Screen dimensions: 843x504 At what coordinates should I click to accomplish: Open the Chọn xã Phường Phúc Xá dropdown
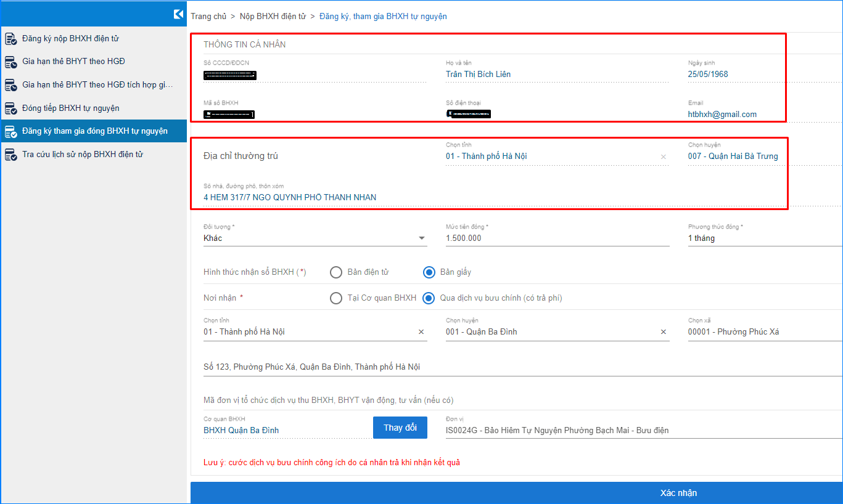tap(765, 332)
